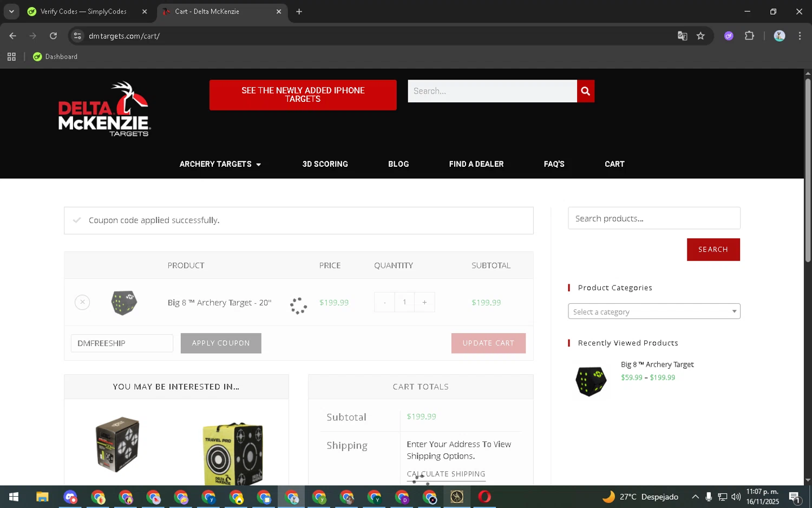Open the translate page icon
Screen dimensions: 812x508
682,36
